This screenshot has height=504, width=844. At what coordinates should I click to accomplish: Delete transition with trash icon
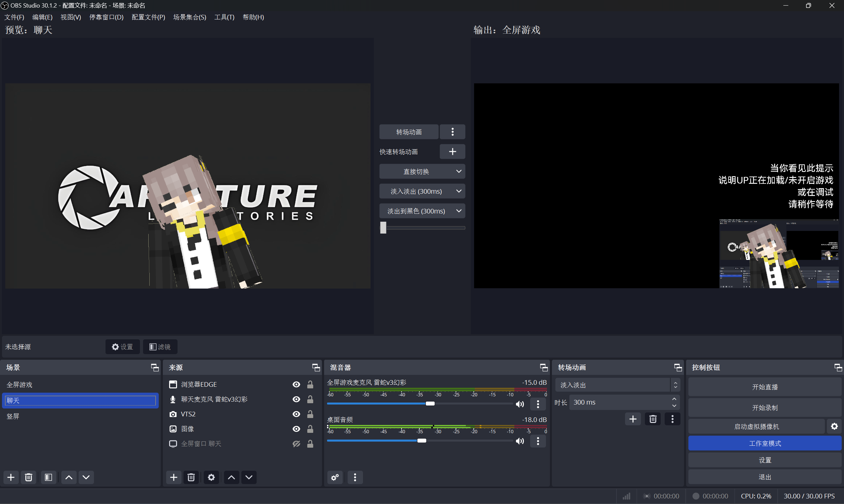[x=653, y=419]
